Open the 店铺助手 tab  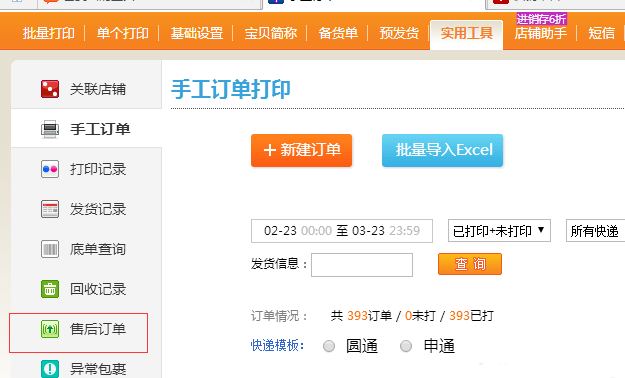[x=540, y=33]
